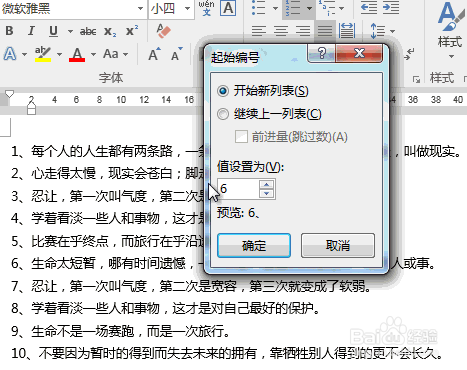This screenshot has height=370, width=467.
Task: Expand numbering library dropdown arrow
Action: [309, 8]
